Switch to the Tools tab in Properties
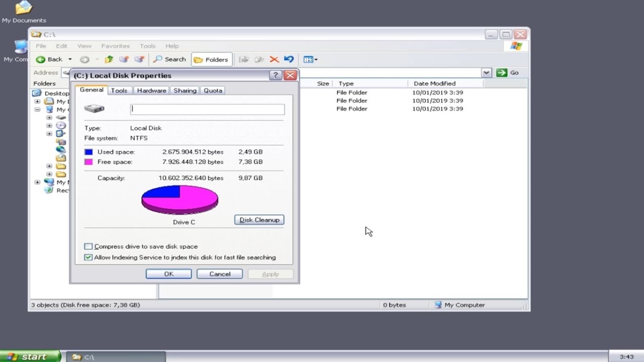The image size is (644, 362). (119, 90)
